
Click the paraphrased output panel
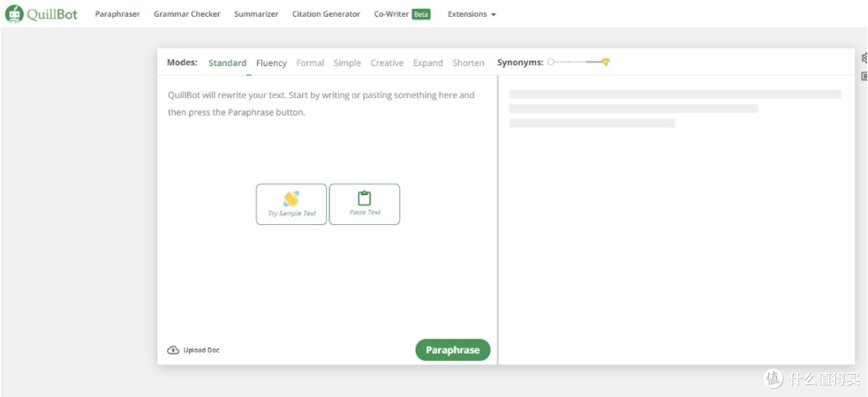(677, 220)
